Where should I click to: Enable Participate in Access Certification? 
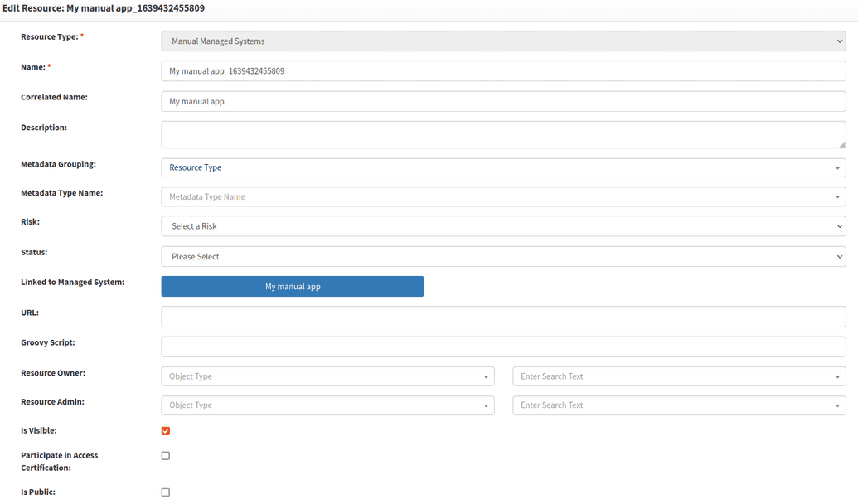(x=165, y=455)
